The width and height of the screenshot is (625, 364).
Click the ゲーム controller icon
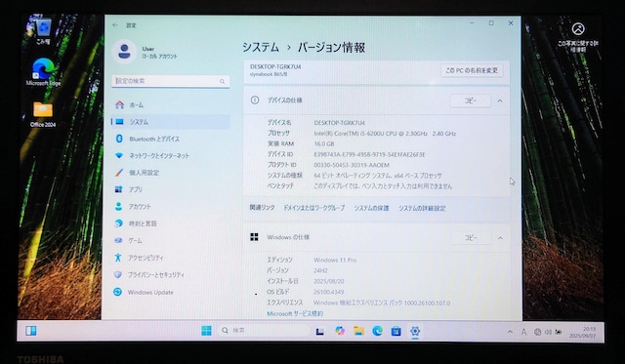tap(118, 240)
